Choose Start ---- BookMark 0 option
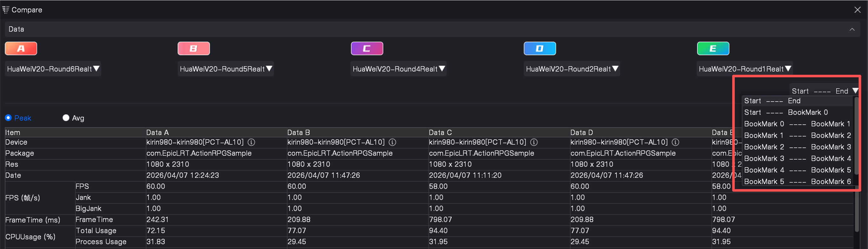Viewport: 868px width, 249px height. (797, 112)
